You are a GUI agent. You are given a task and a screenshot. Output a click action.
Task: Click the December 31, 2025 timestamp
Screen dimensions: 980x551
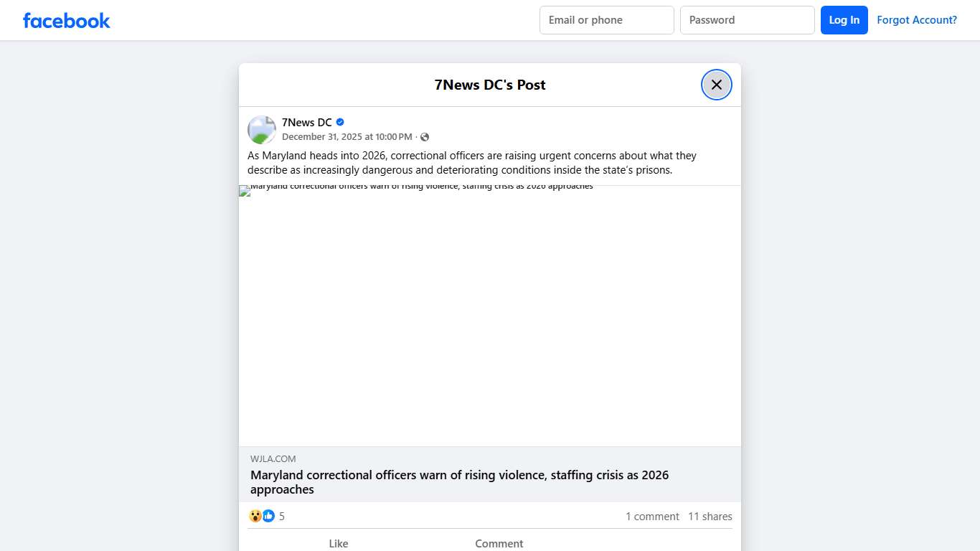[x=347, y=137]
